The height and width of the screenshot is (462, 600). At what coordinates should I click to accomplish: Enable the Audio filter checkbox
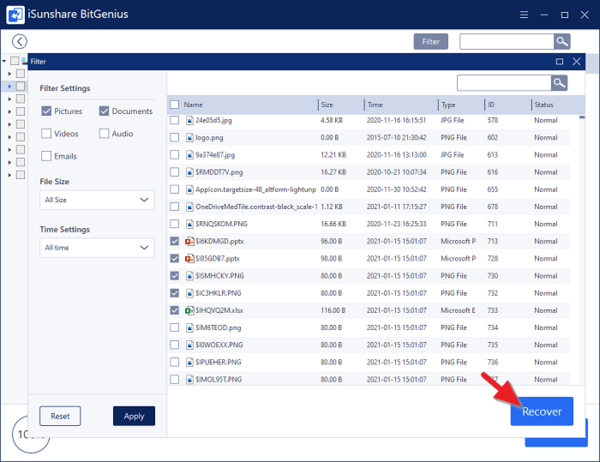(x=104, y=134)
